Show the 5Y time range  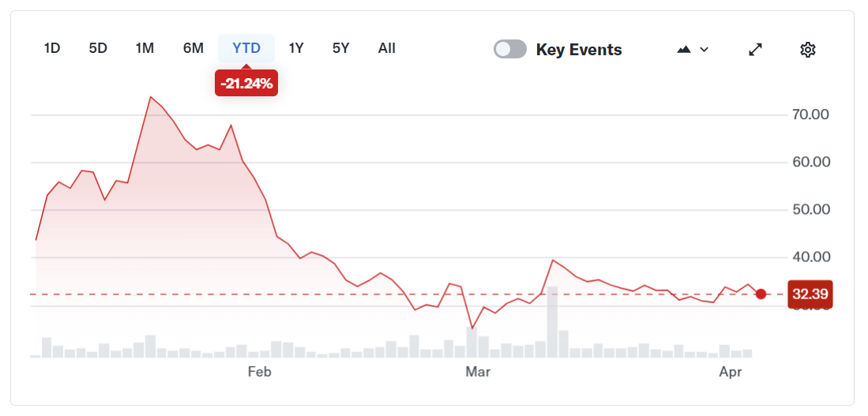click(x=340, y=48)
